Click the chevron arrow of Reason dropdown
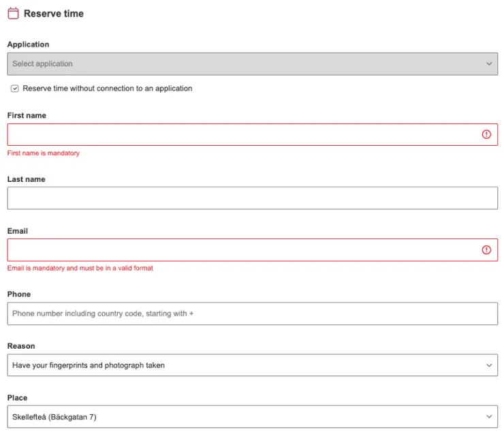504x436 pixels. tap(489, 365)
